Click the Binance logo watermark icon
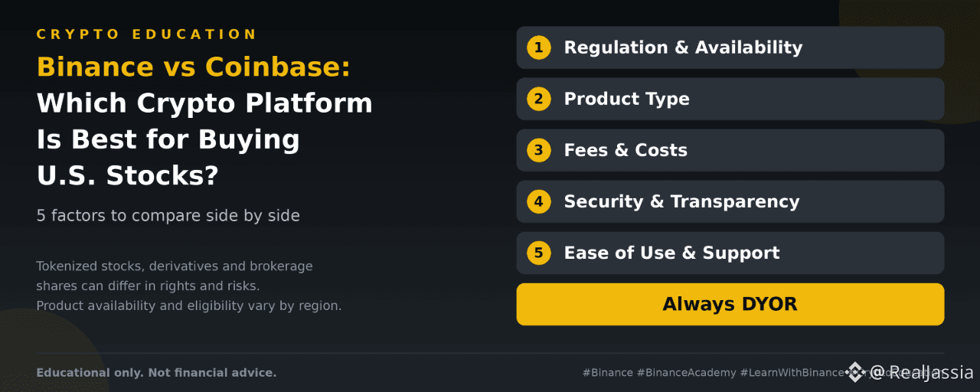980x392 pixels. (855, 372)
